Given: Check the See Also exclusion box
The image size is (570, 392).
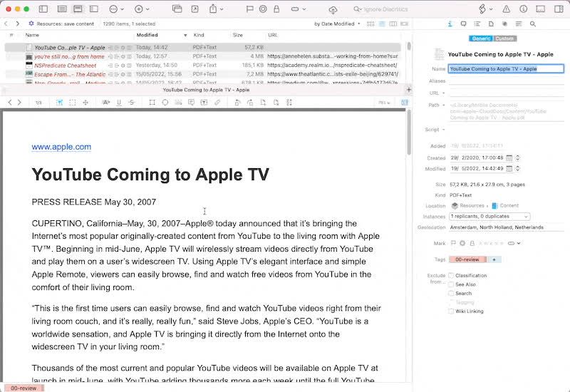Looking at the screenshot, I should 451,284.
